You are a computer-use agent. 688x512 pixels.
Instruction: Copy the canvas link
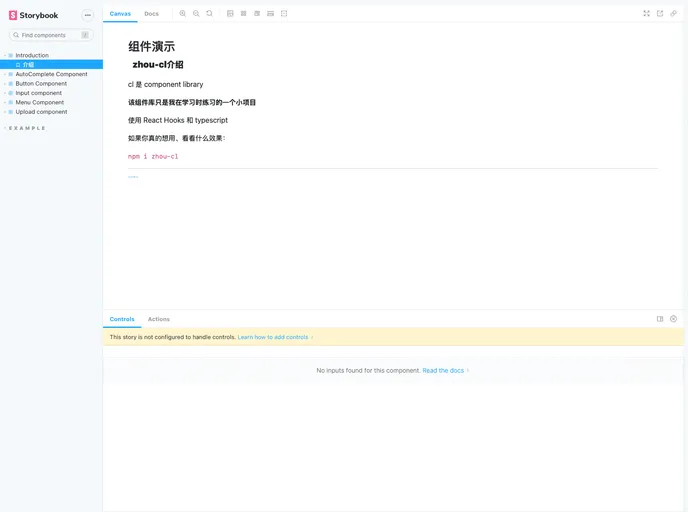[674, 14]
